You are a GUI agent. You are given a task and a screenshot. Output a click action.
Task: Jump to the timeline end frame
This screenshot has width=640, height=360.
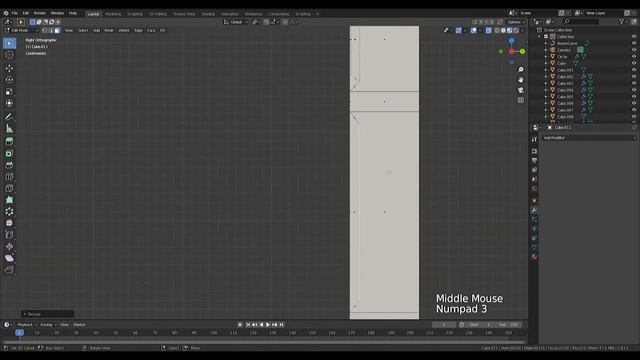coord(281,325)
